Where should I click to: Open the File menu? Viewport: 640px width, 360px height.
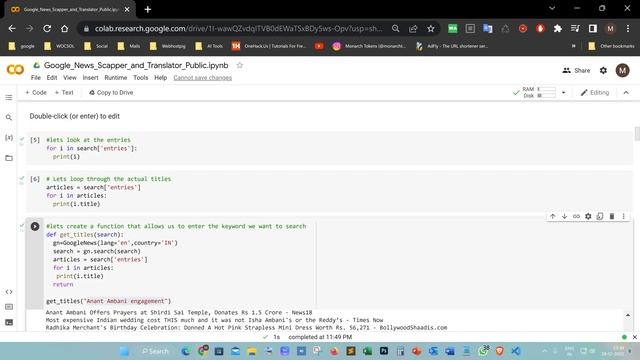(36, 78)
